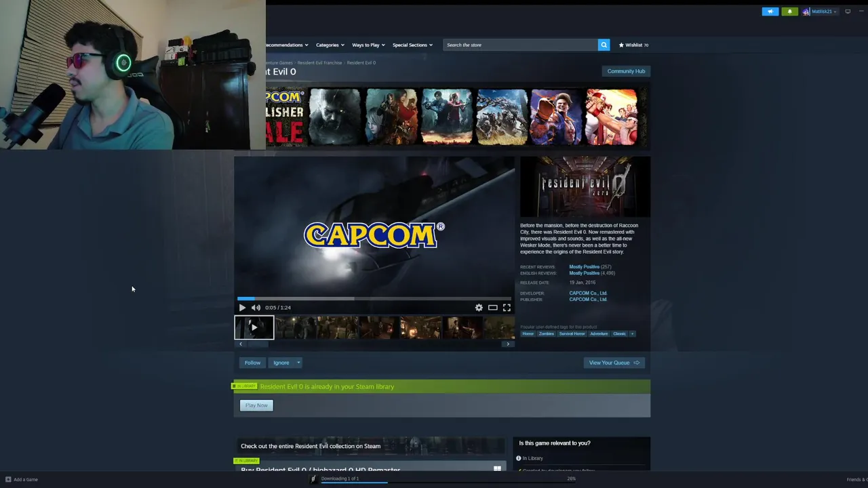
Task: Enter fullscreen for trailer
Action: click(x=507, y=308)
